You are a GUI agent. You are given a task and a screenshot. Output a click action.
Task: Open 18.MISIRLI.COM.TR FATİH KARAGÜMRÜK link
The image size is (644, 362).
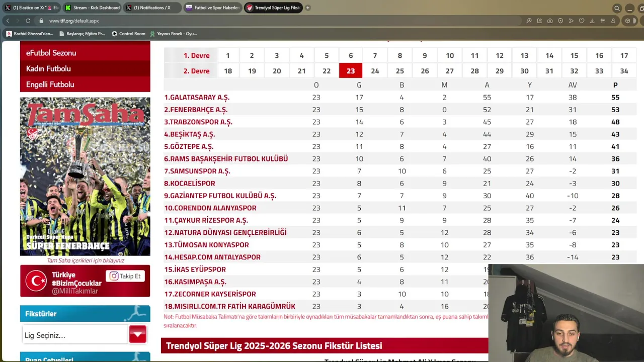[229, 306]
